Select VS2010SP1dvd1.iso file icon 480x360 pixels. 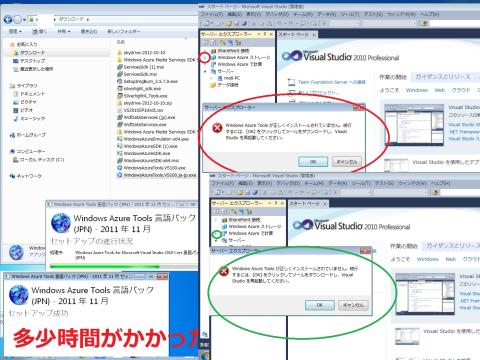tap(120, 110)
